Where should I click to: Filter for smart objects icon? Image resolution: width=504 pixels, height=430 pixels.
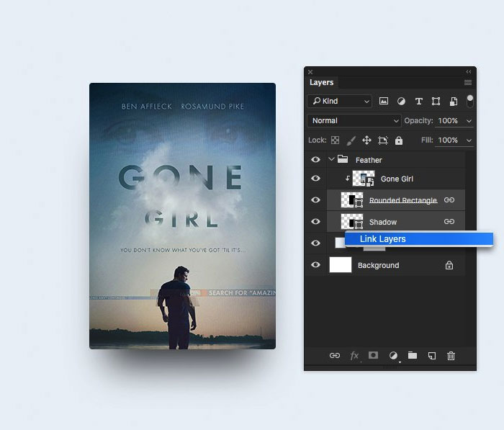[454, 102]
